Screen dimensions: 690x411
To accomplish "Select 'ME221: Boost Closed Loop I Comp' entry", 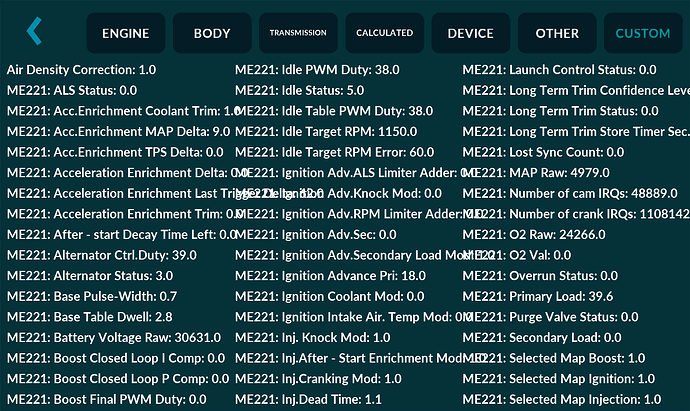I will pyautogui.click(x=116, y=359).
